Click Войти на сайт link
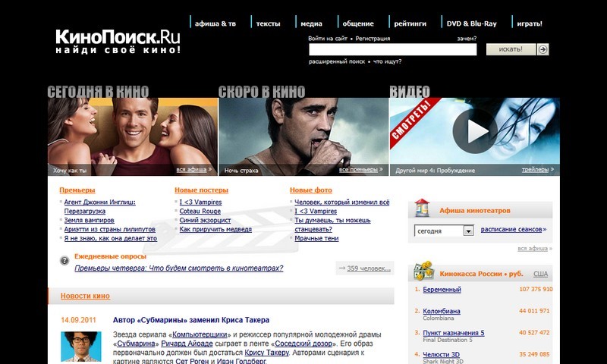Screen dimensions: 607x364 click(328, 39)
